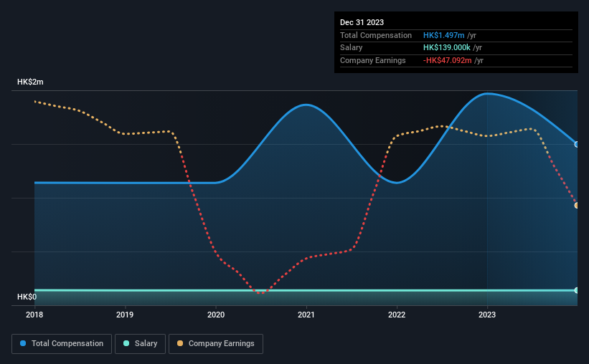Toggle the Company Earnings legend button

click(x=216, y=344)
